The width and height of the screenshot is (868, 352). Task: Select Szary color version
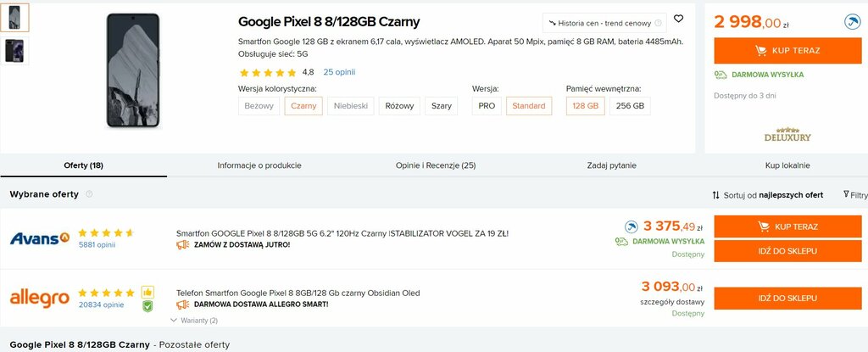pos(441,106)
